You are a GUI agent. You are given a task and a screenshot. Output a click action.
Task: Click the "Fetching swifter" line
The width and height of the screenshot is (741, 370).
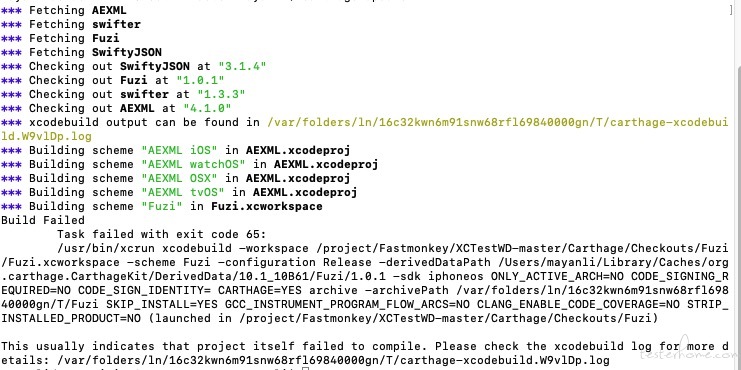click(x=70, y=24)
